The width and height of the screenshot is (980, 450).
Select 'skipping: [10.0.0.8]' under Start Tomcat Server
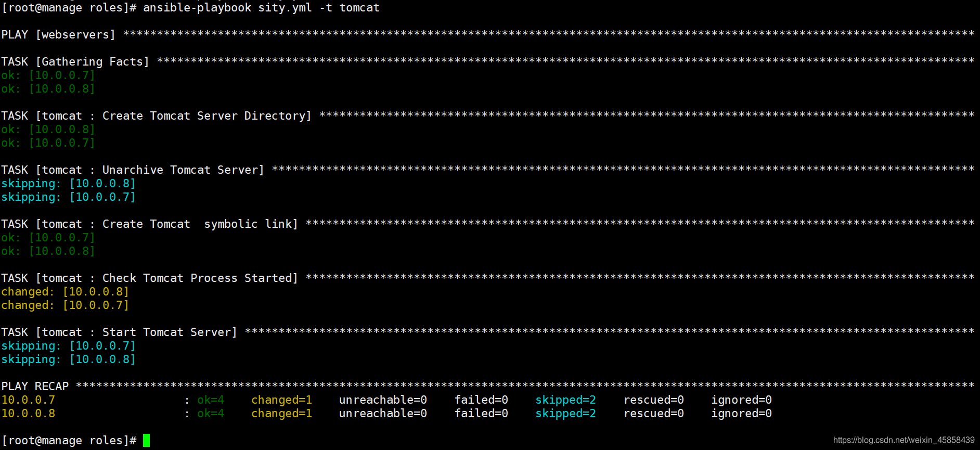pos(68,359)
